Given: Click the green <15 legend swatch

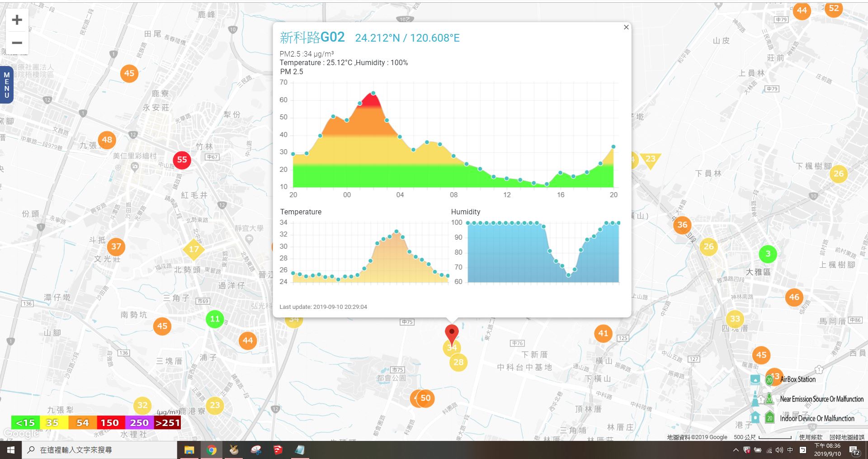Looking at the screenshot, I should coord(25,422).
